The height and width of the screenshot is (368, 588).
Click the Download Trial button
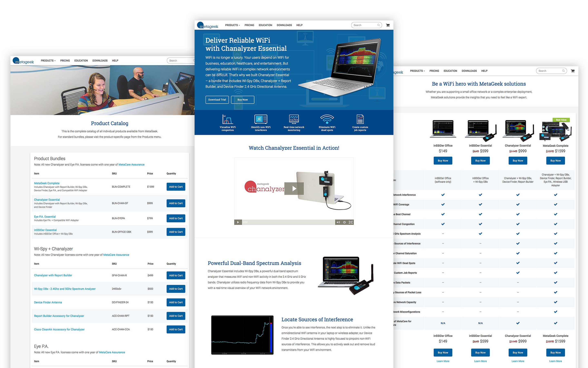[x=217, y=100]
